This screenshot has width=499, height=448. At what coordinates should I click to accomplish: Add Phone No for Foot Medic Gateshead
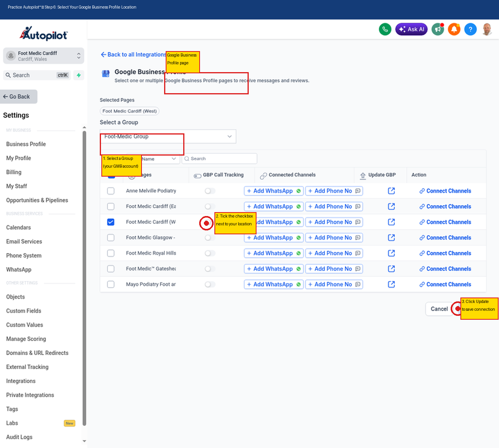[x=334, y=269]
